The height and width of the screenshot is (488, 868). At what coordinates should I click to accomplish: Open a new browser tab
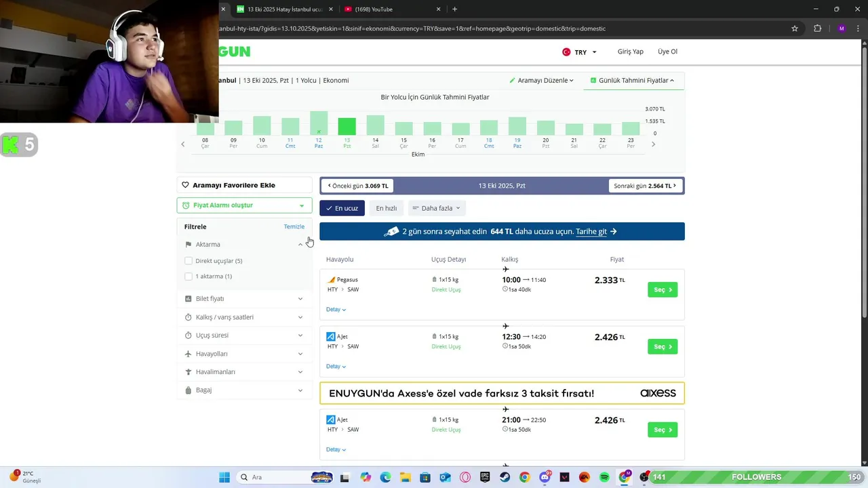coord(454,9)
